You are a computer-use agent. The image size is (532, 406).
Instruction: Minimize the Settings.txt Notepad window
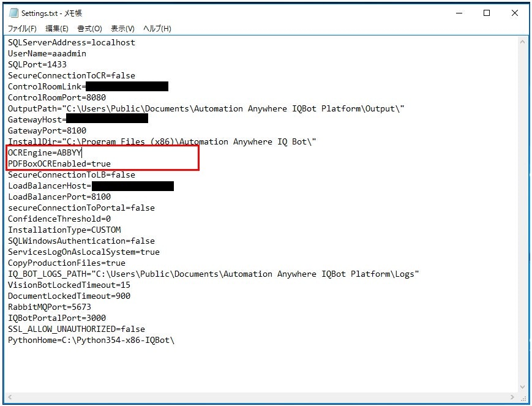[x=459, y=13]
